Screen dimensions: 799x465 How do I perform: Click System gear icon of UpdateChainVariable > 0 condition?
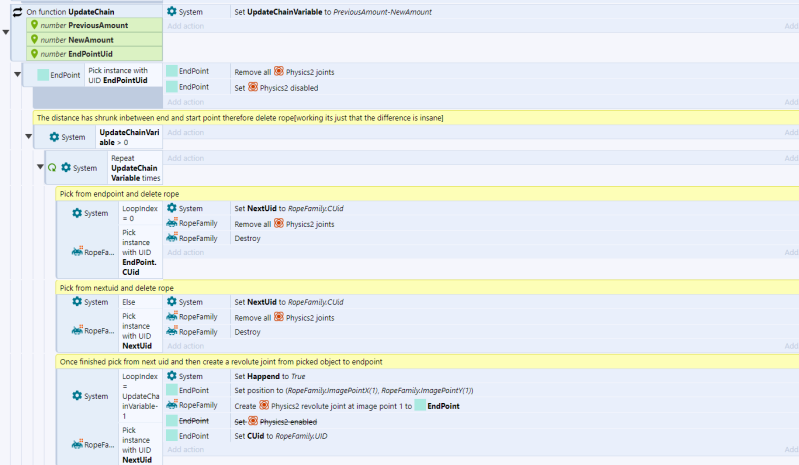pos(54,136)
